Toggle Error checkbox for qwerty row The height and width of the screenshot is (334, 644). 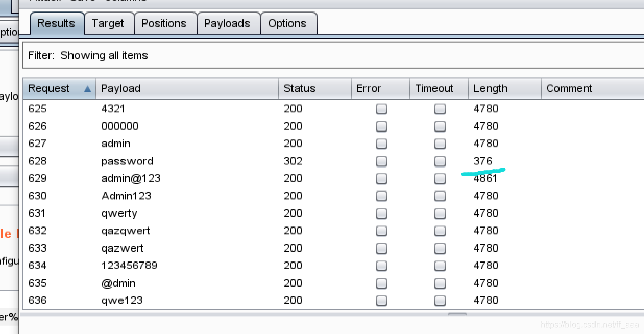[382, 213]
